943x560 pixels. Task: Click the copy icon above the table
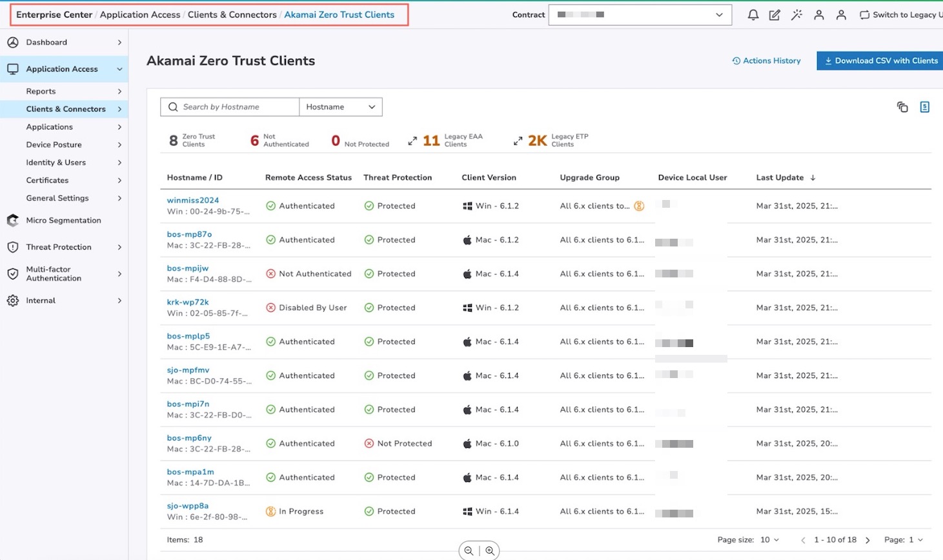tap(902, 107)
